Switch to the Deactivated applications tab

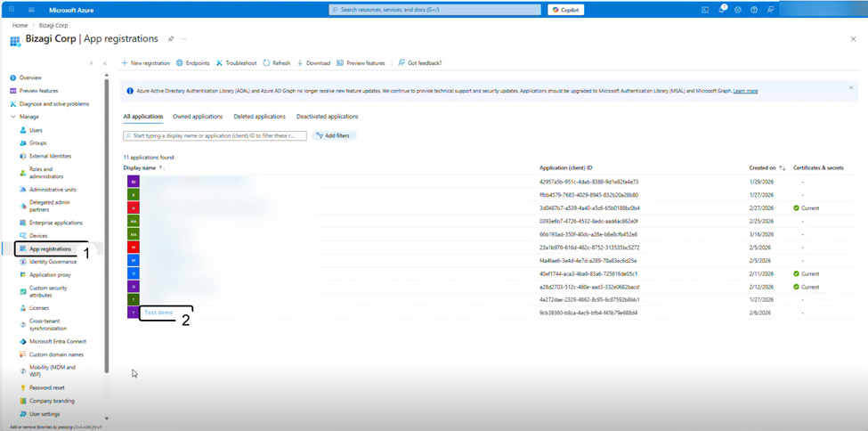tap(327, 117)
